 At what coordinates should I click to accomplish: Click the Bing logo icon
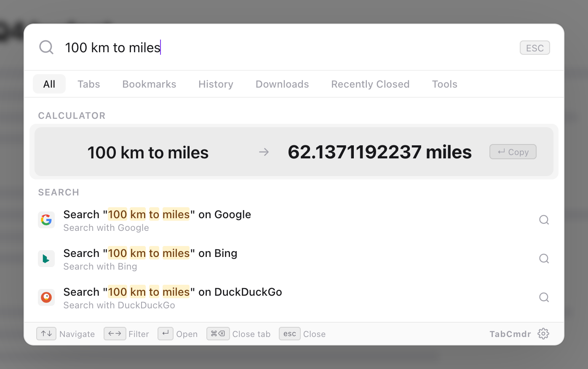46,259
